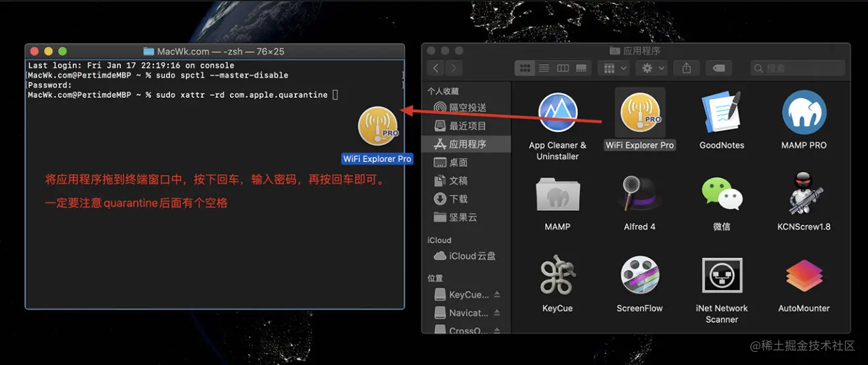The width and height of the screenshot is (868, 365).
Task: Select the KeyCue... volume in the sidebar
Action: coord(467,295)
